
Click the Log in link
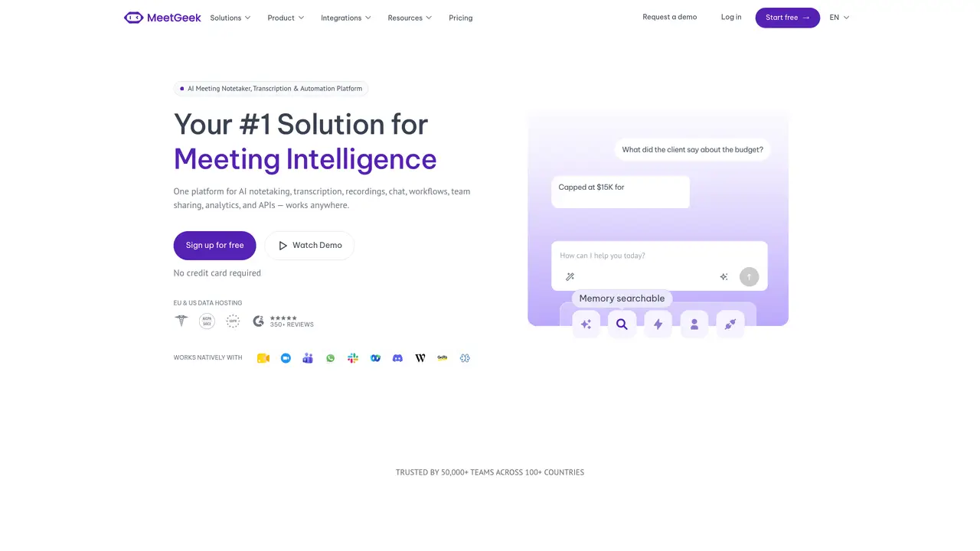click(731, 17)
